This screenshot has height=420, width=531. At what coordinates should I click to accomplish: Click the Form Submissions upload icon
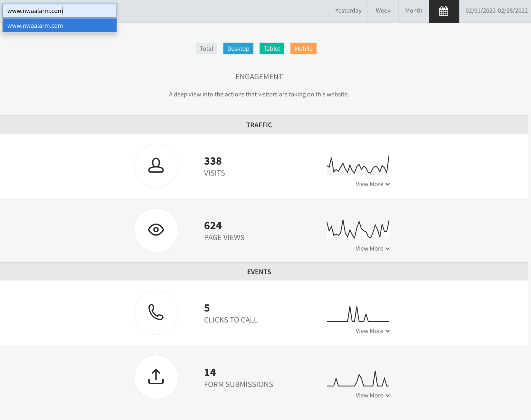pos(156,377)
